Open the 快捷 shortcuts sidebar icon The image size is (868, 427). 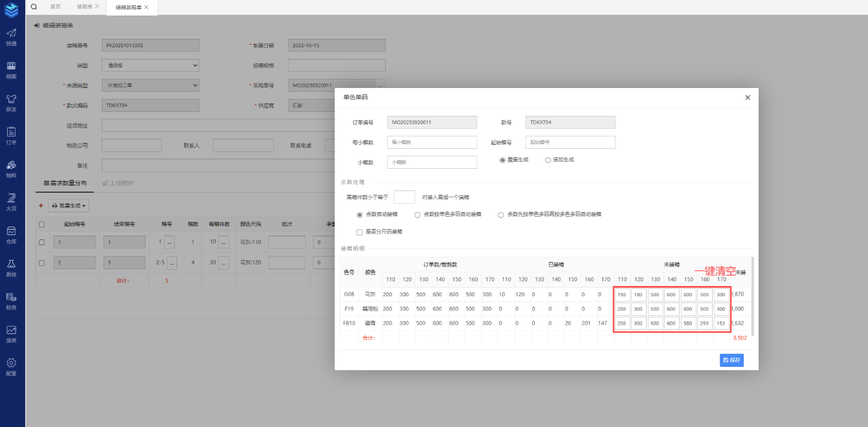pos(12,36)
